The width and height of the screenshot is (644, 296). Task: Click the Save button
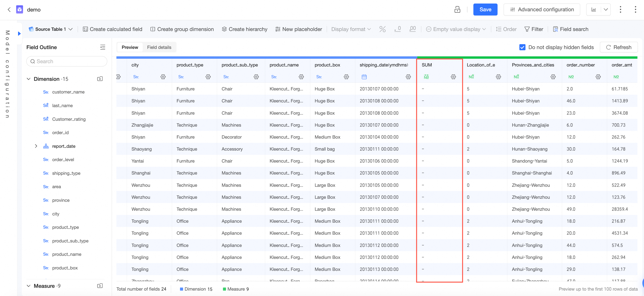pos(485,9)
